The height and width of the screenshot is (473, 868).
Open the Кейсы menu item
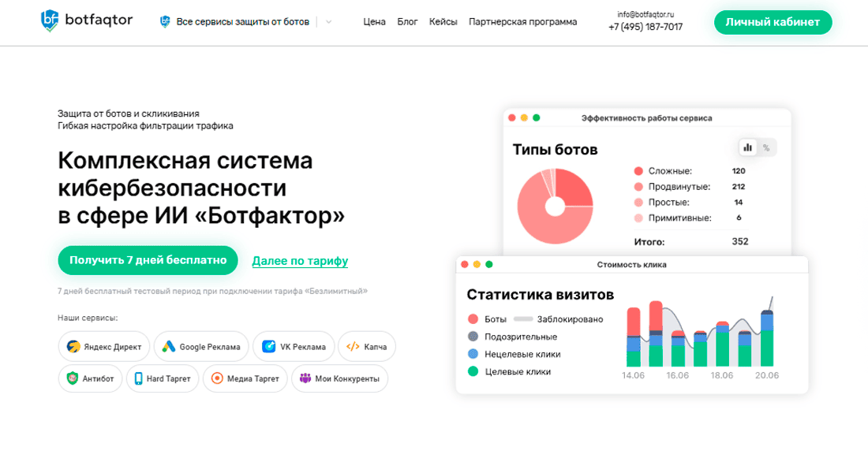(443, 22)
